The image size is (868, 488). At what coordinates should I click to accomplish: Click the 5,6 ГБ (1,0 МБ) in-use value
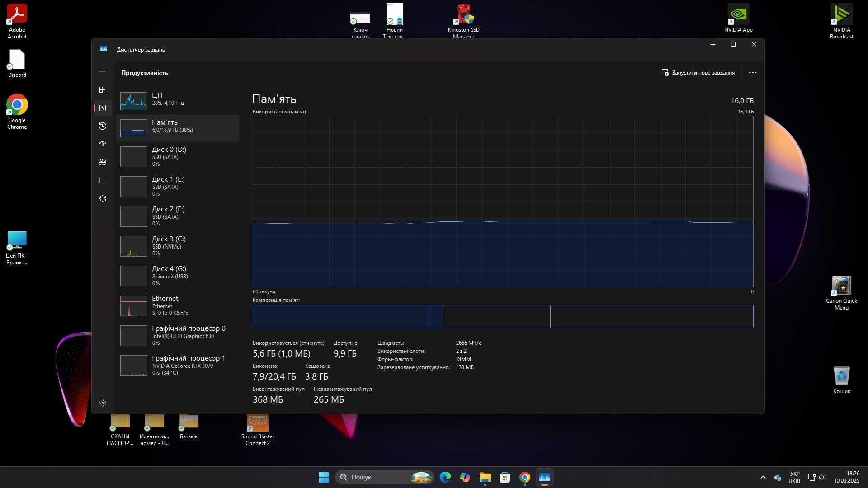[282, 353]
